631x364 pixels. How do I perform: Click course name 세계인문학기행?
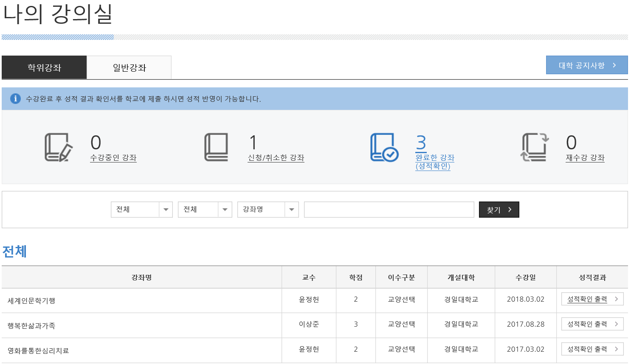click(x=31, y=301)
